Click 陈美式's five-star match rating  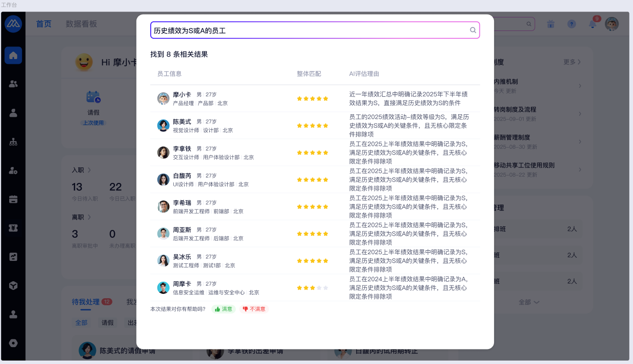click(x=312, y=126)
